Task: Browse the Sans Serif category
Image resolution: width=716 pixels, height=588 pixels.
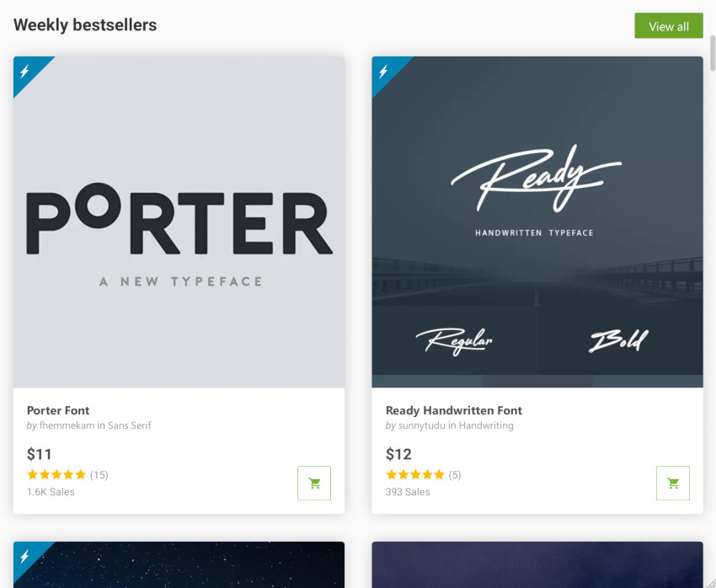Action: coord(130,425)
